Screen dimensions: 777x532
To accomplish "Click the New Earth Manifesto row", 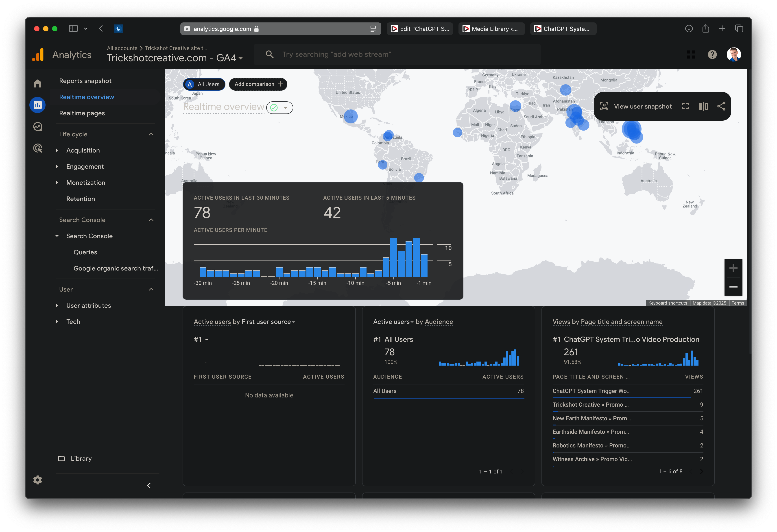I will (x=628, y=418).
